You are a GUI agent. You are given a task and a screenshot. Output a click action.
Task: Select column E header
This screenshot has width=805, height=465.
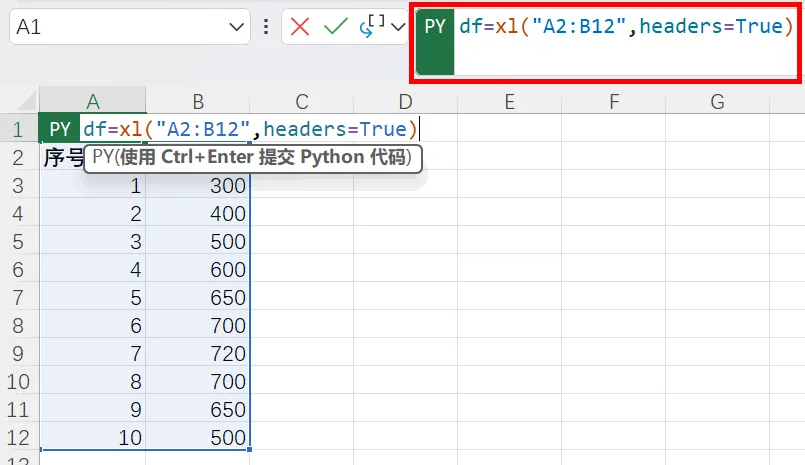(x=509, y=101)
